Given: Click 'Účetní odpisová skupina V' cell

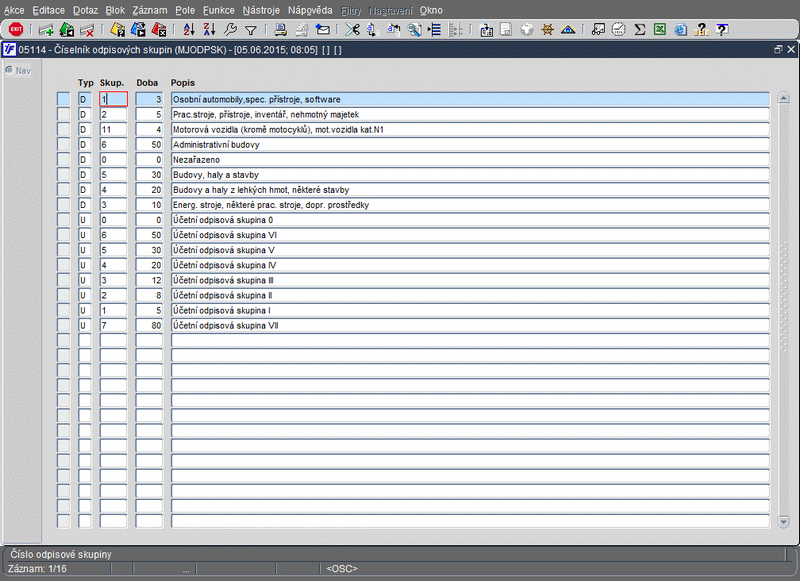Looking at the screenshot, I should tap(470, 249).
